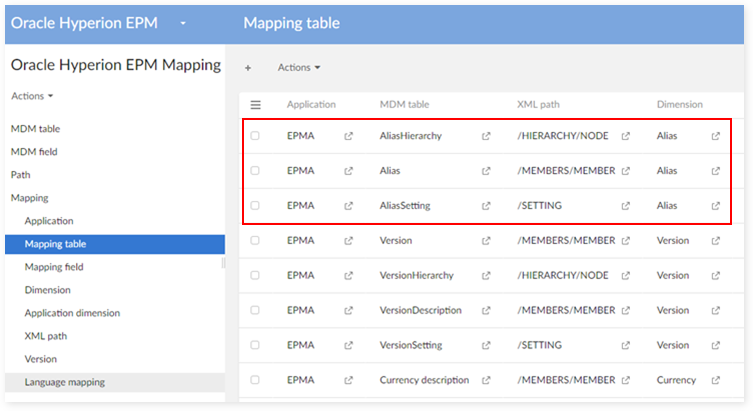753x411 pixels.
Task: Open XML path link icon in VersionSetting row
Action: (x=625, y=345)
